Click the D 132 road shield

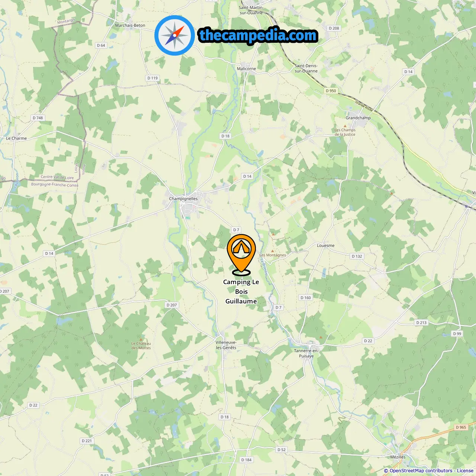[x=357, y=256]
